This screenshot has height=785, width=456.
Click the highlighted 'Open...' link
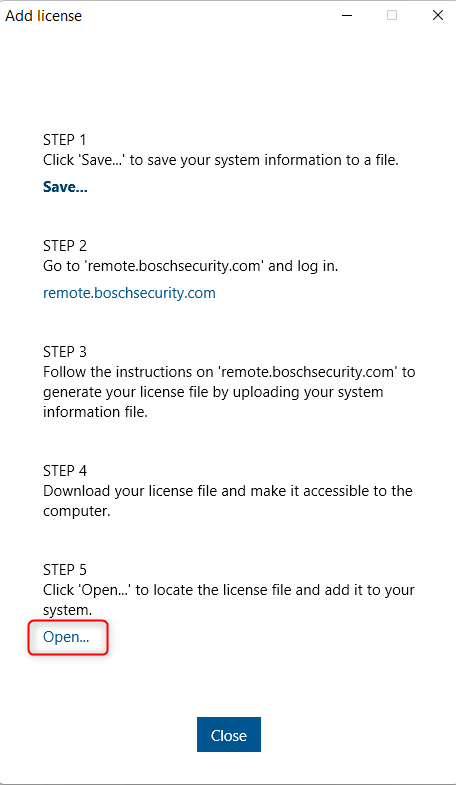(66, 637)
